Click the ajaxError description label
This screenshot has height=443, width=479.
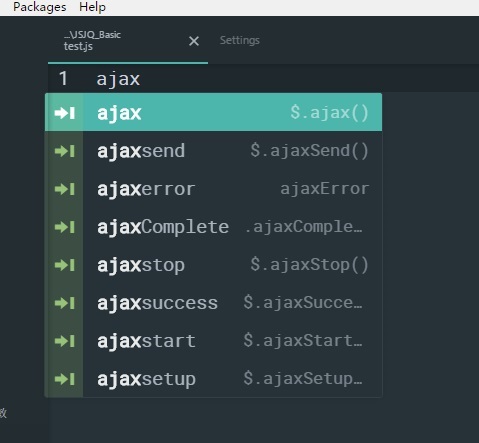coord(325,189)
